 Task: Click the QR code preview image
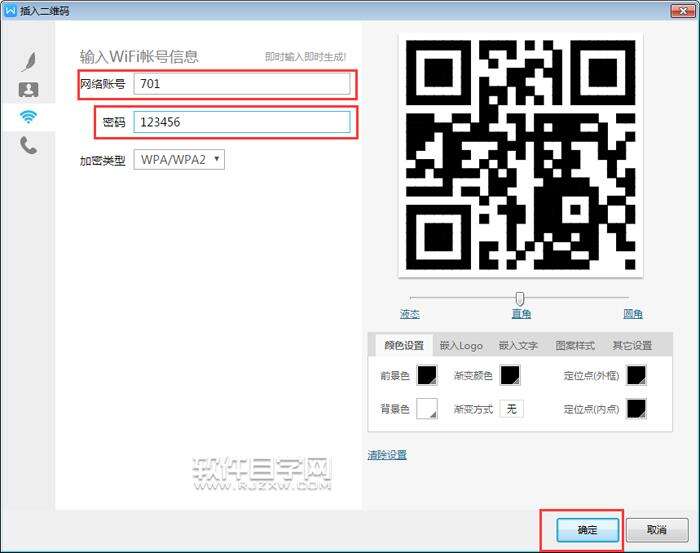click(521, 154)
